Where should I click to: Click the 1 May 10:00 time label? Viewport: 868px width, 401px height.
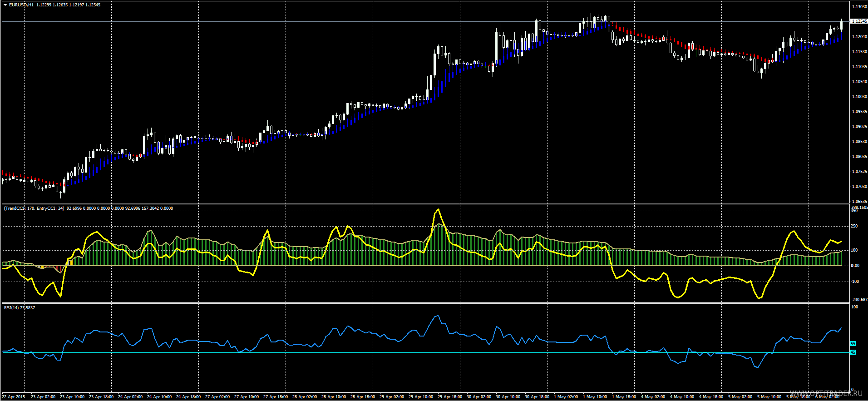(595, 397)
